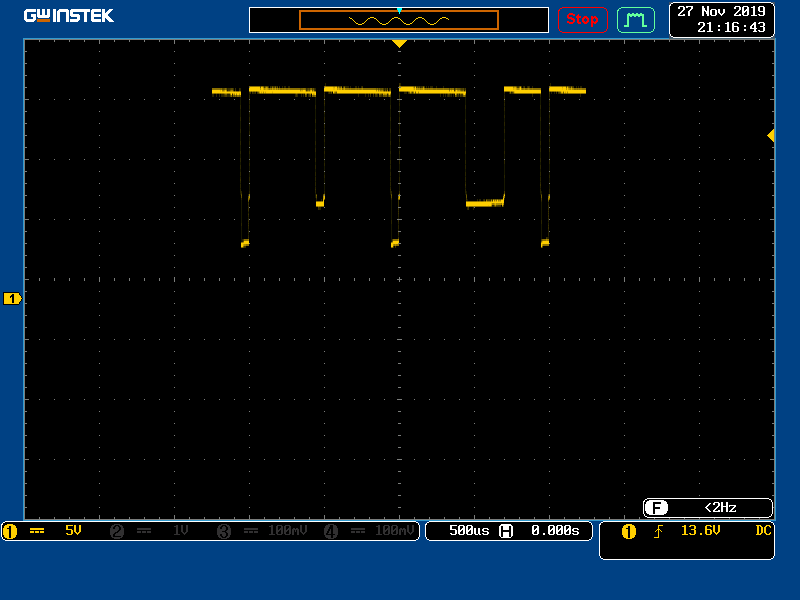Select the 0.000s horizontal position readout

point(555,531)
